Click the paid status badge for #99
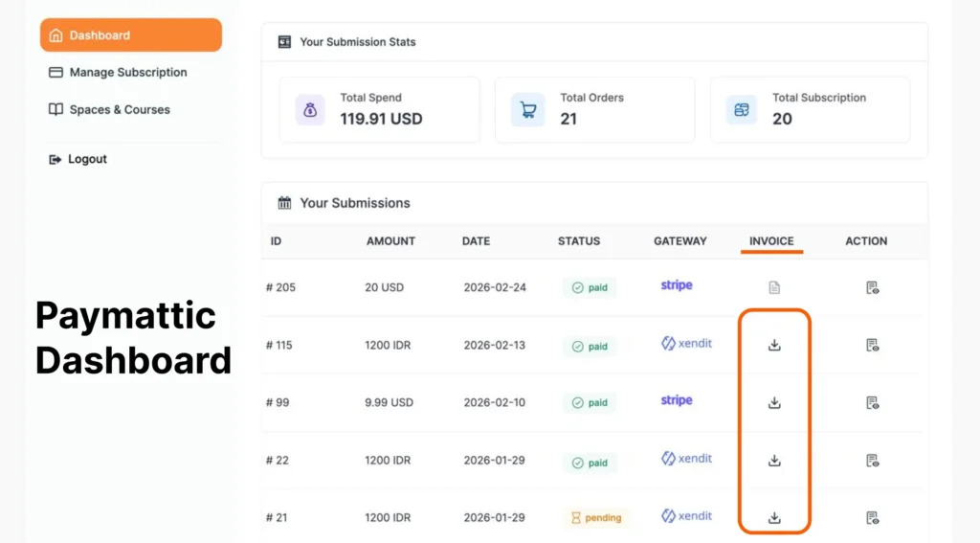 click(590, 403)
